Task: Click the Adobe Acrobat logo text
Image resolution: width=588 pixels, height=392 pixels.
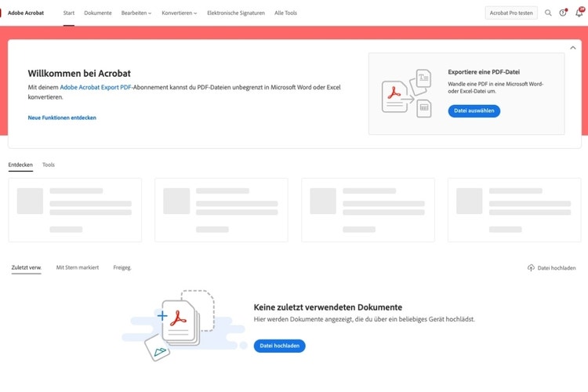Action: click(x=26, y=13)
